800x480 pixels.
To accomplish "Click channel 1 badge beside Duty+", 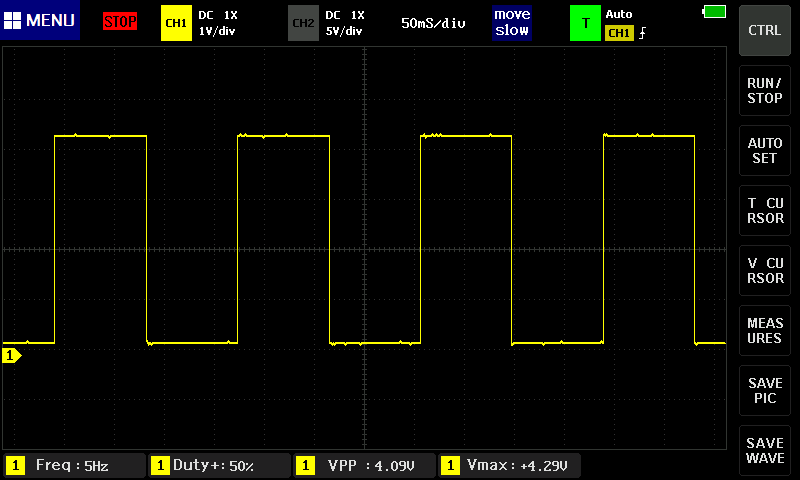I will 160,466.
